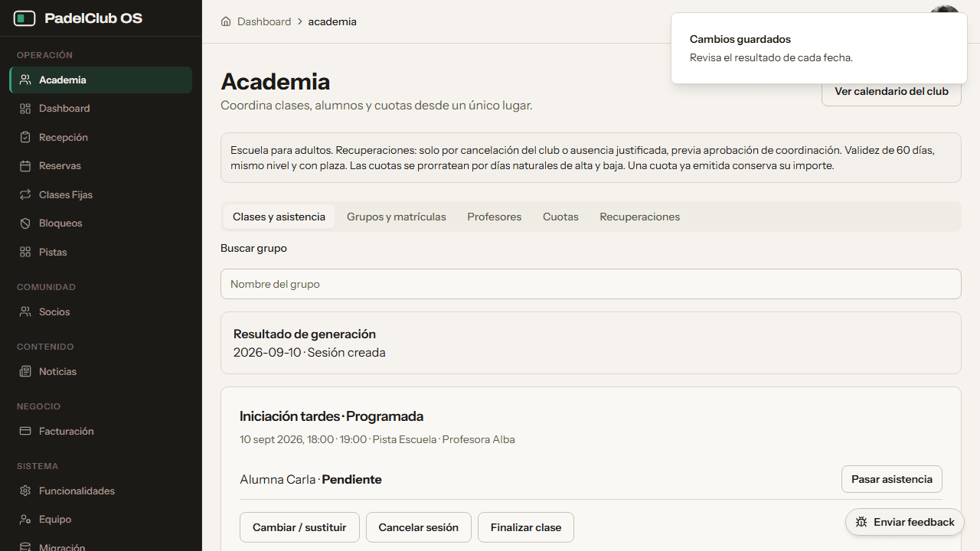Switch to Grupos y matrículas tab
The height and width of the screenshot is (551, 980).
[x=397, y=217]
